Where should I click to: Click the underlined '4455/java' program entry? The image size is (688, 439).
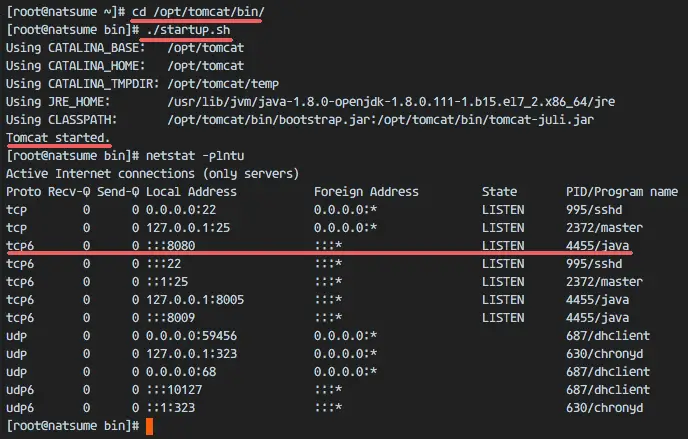[597, 246]
